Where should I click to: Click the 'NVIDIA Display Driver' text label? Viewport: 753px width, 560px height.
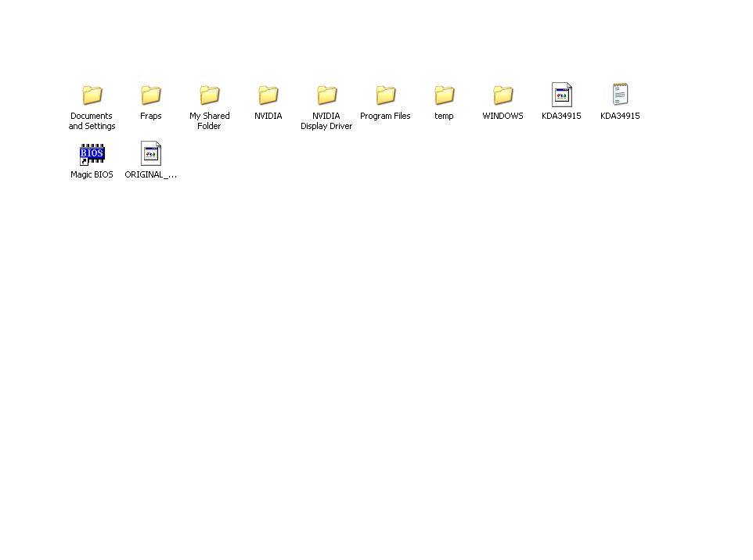click(x=326, y=121)
